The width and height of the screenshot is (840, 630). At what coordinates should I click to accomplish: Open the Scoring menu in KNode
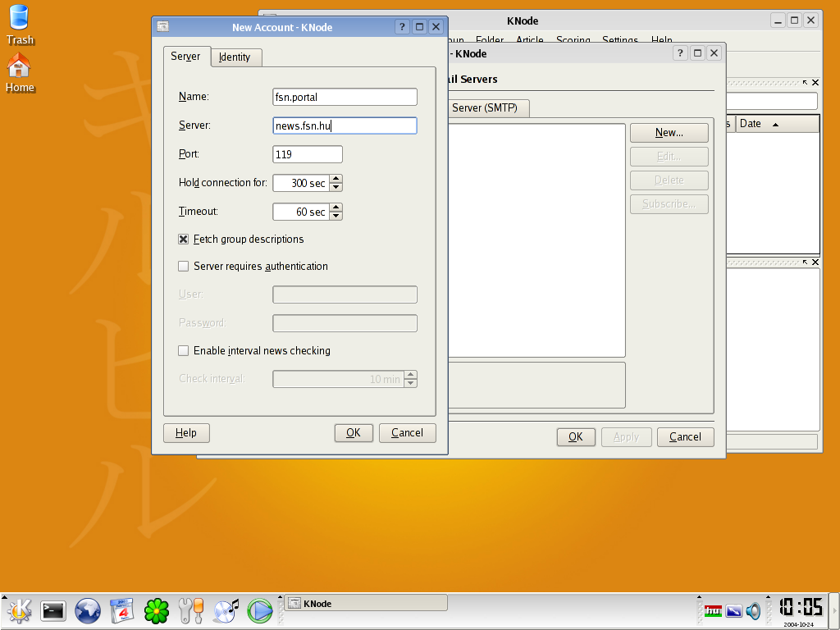click(x=573, y=39)
